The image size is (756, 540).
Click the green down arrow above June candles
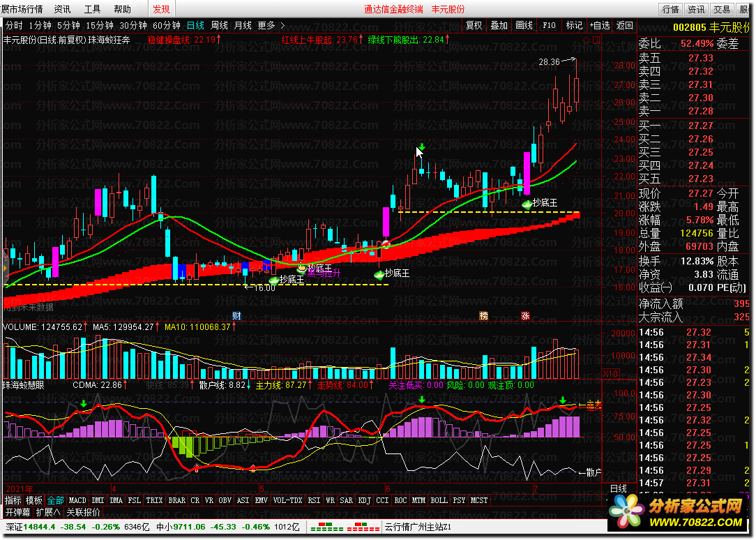(422, 147)
